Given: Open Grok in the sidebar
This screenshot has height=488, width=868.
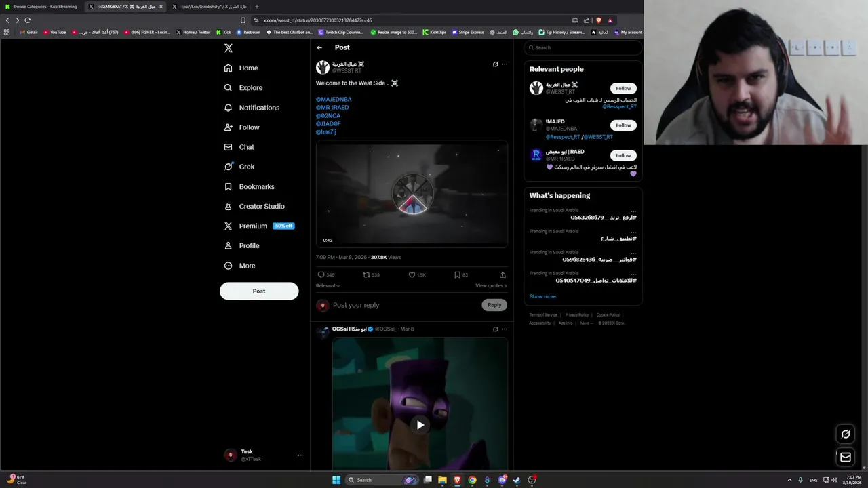Looking at the screenshot, I should click(239, 167).
